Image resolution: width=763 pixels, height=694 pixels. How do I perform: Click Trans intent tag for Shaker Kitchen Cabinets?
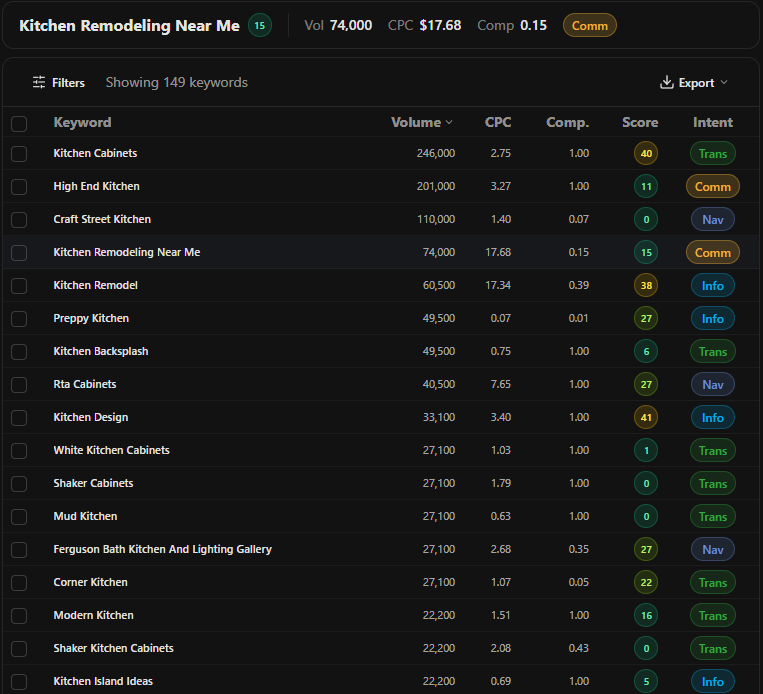tap(713, 649)
